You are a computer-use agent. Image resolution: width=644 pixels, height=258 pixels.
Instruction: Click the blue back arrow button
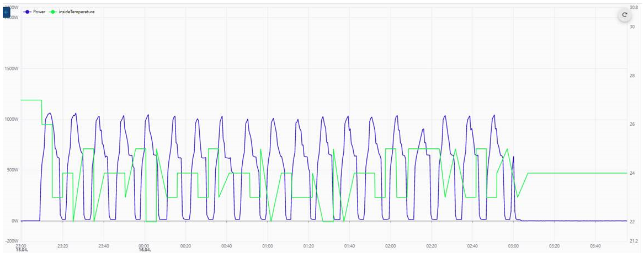(6, 12)
